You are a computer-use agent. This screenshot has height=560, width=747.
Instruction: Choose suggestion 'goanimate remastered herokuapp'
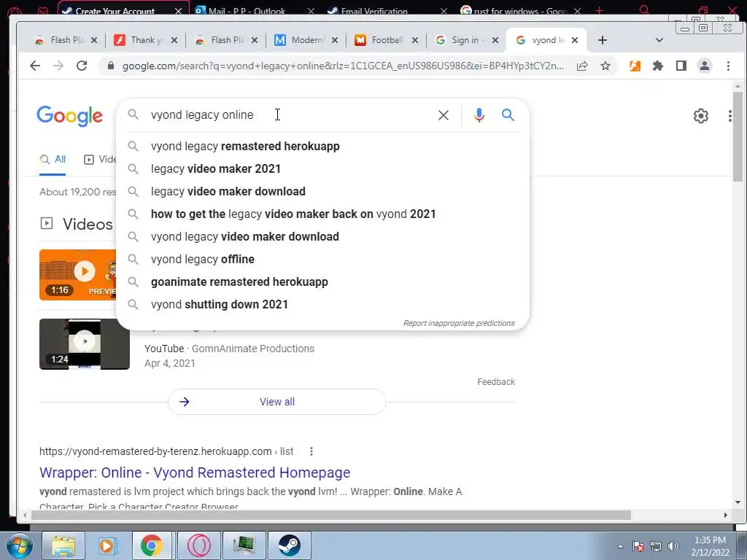click(322, 282)
